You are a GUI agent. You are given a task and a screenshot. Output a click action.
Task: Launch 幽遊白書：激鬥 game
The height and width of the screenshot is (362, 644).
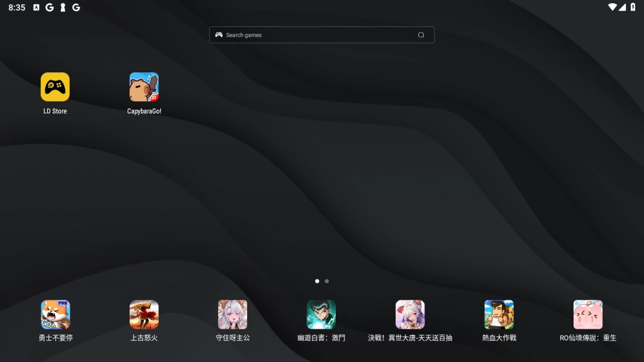(x=321, y=314)
